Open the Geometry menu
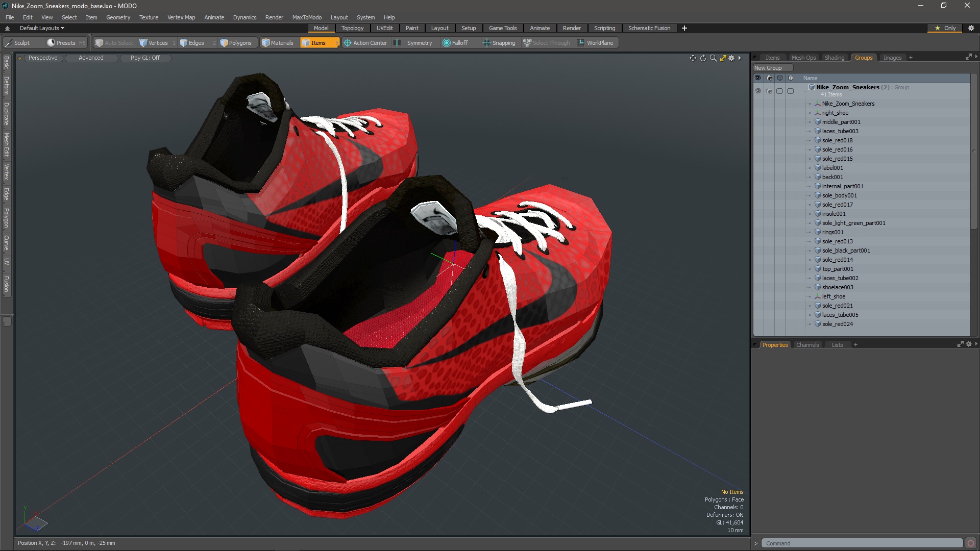980x551 pixels. 118,17
